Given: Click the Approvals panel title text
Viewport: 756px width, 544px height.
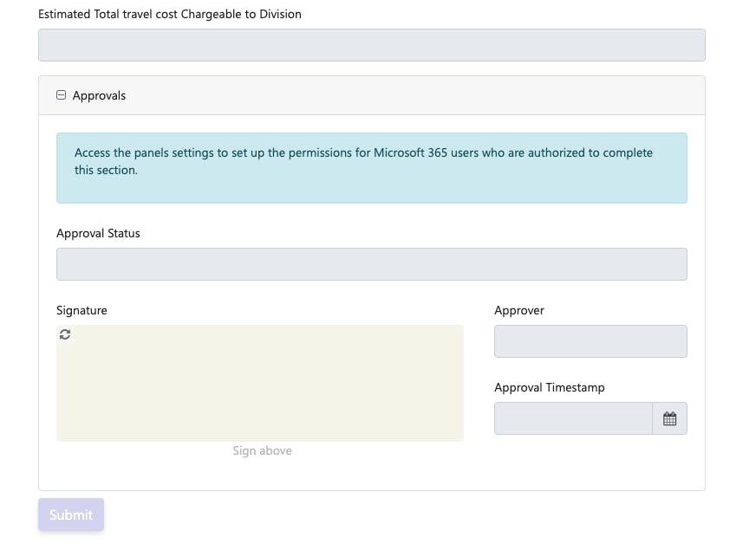Looking at the screenshot, I should coord(99,95).
